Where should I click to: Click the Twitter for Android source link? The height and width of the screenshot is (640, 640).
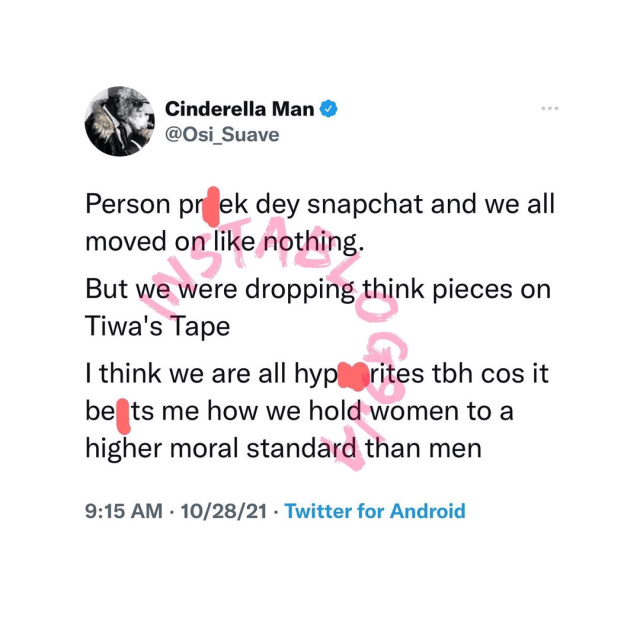click(375, 510)
